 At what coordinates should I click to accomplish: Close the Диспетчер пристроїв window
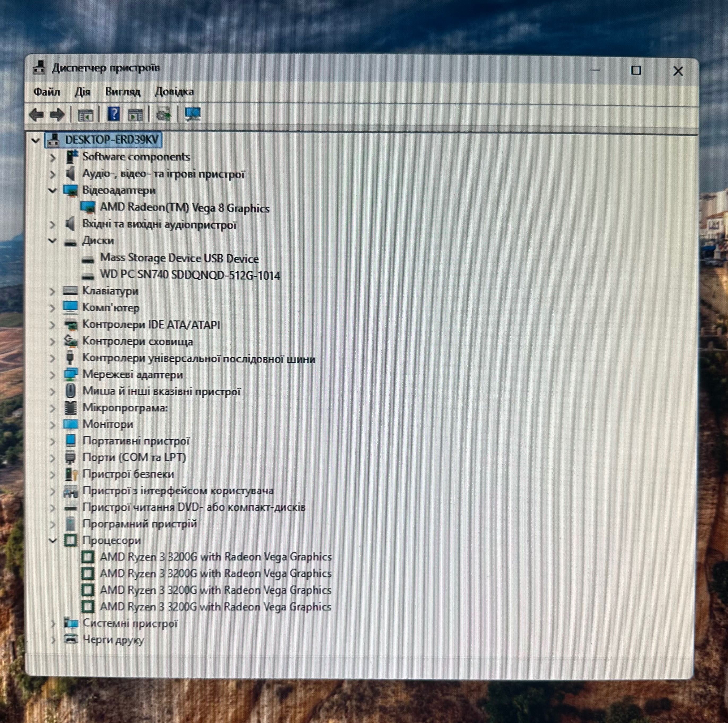[x=678, y=71]
